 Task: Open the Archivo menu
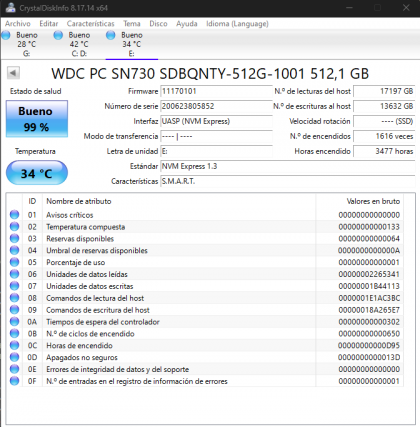[x=18, y=24]
